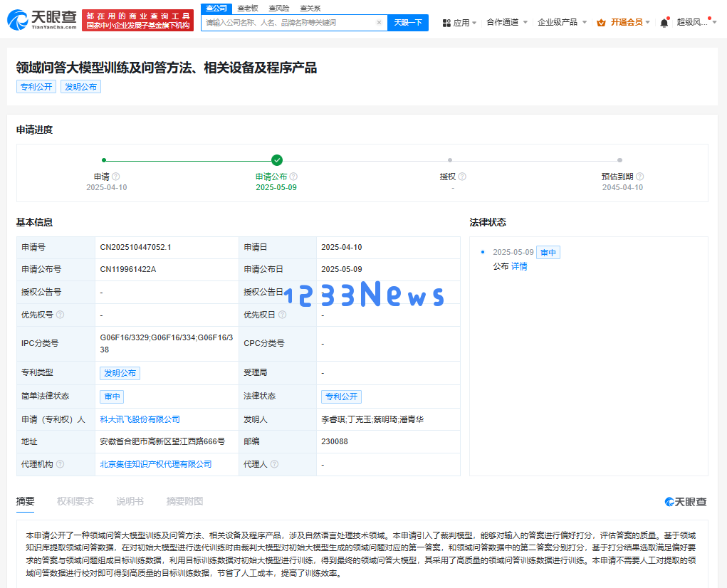Expand the 企业级产品 dropdown
Image resolution: width=727 pixels, height=588 pixels.
[x=584, y=22]
